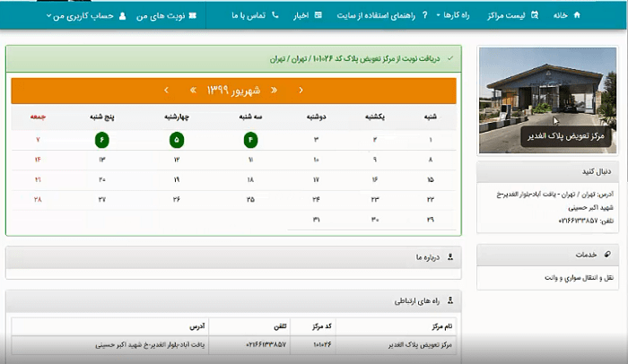Click the خدمات panel header
This screenshot has width=628, height=364.
[x=550, y=255]
